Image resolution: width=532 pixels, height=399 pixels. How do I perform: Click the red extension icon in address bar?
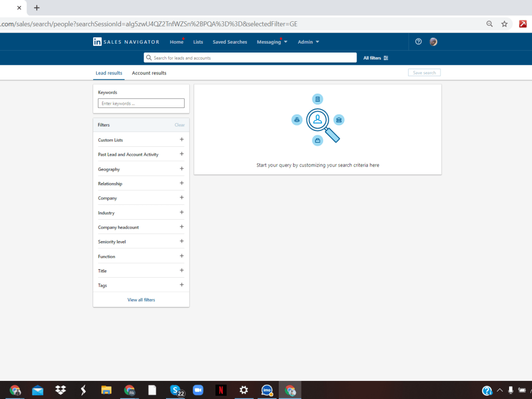click(523, 24)
